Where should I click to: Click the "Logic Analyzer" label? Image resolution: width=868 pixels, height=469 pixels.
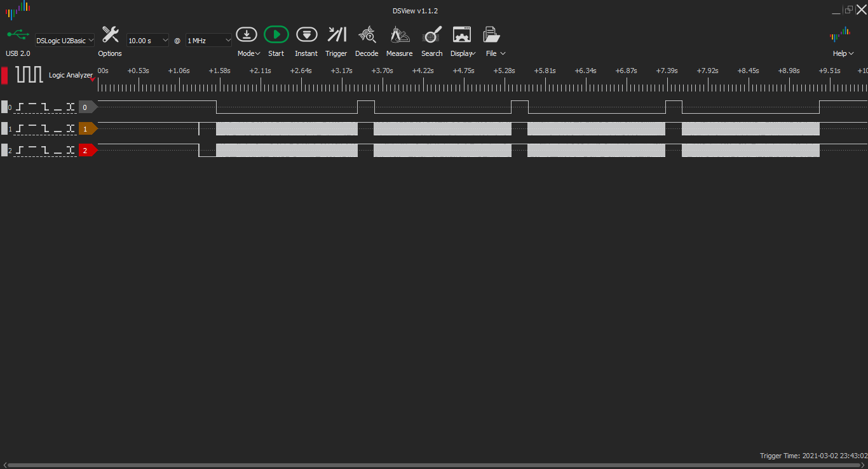point(71,75)
